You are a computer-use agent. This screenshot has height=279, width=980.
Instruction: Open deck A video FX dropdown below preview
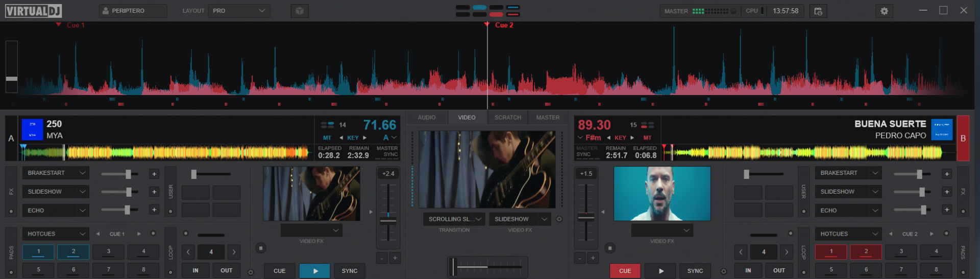pyautogui.click(x=311, y=230)
